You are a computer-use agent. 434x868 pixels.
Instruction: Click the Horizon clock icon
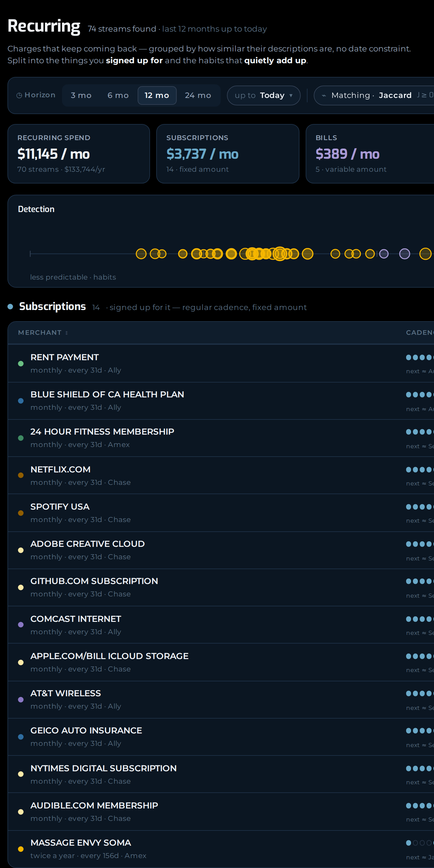(x=19, y=95)
